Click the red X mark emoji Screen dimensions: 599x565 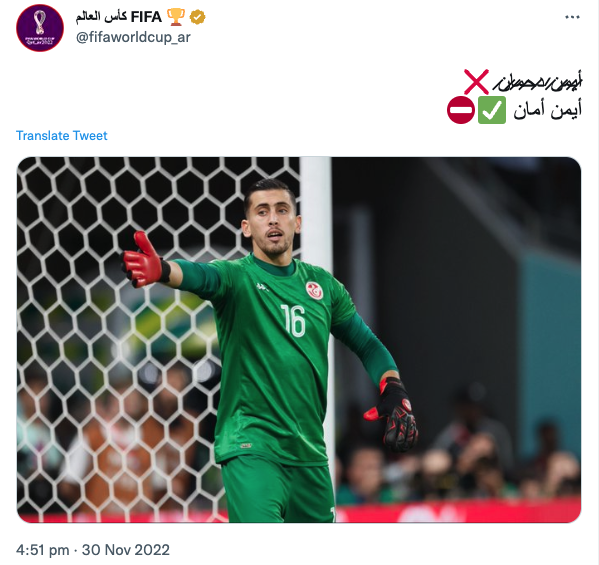point(476,81)
